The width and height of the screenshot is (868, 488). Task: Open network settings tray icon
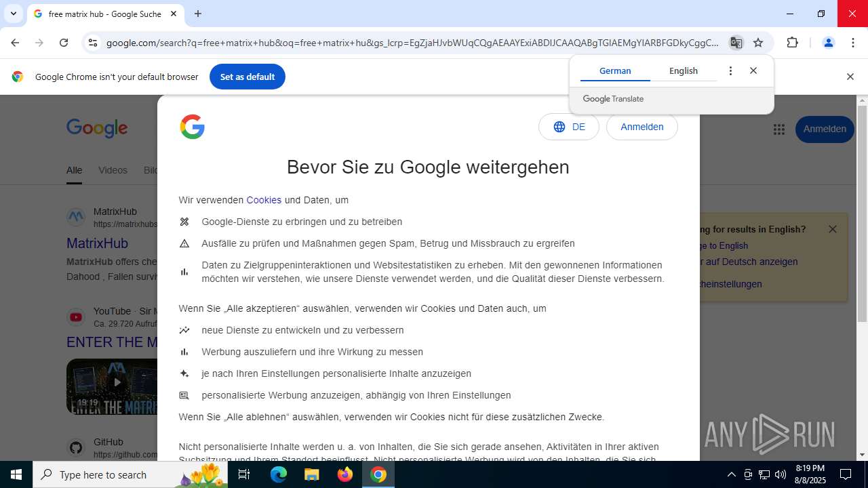(764, 474)
